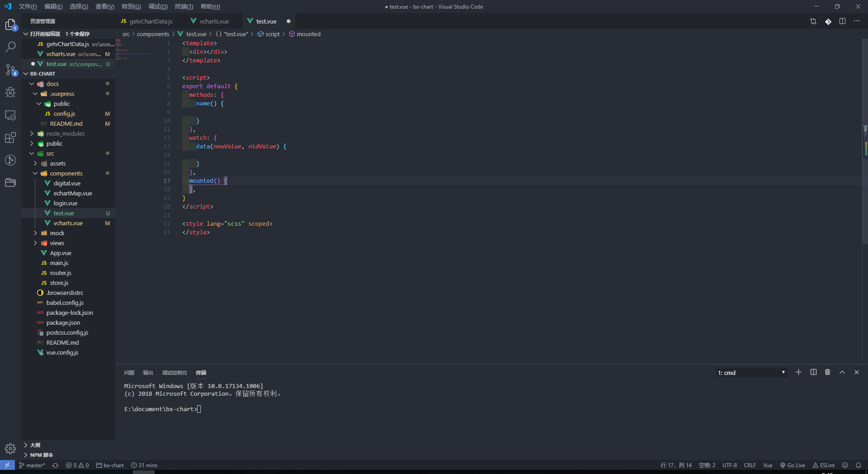The height and width of the screenshot is (474, 868).
Task: Click bx-chart project status item
Action: coord(110,465)
